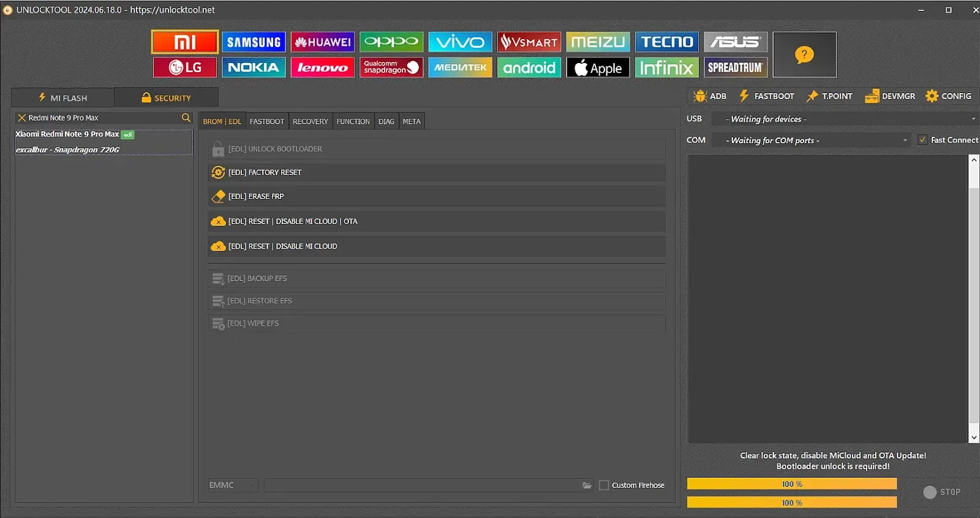The image size is (980, 518).
Task: Click the lower 100 % progress bar
Action: coord(792,503)
